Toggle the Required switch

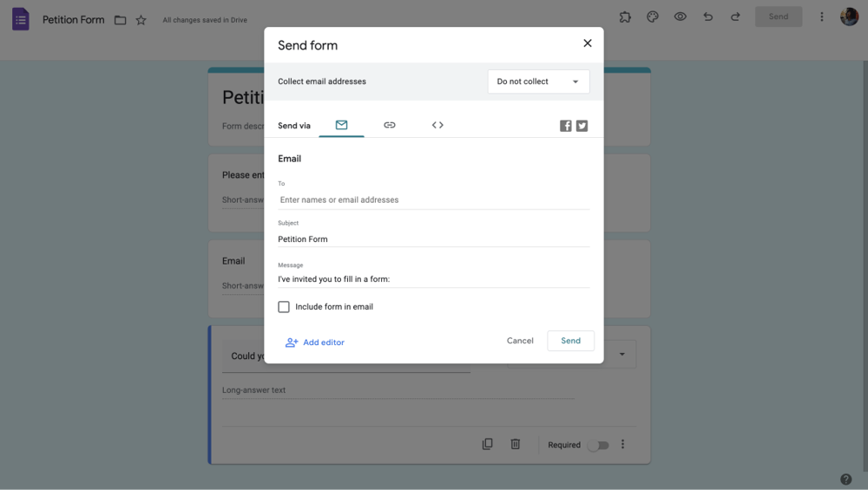click(598, 445)
